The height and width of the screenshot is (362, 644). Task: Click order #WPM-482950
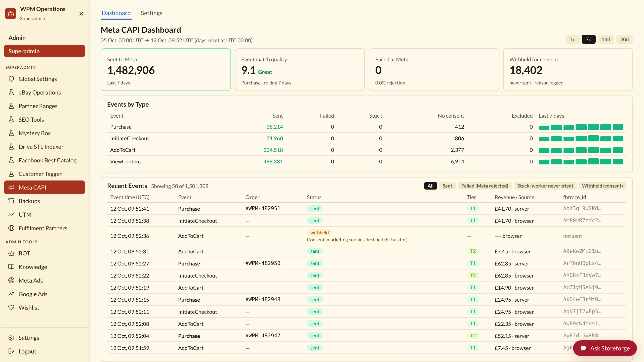(x=263, y=263)
